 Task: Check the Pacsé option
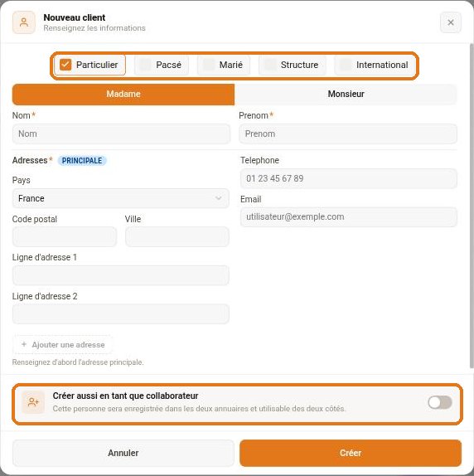162,65
